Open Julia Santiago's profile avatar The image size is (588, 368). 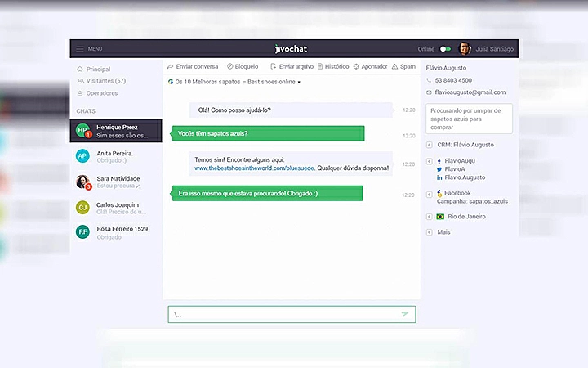465,49
